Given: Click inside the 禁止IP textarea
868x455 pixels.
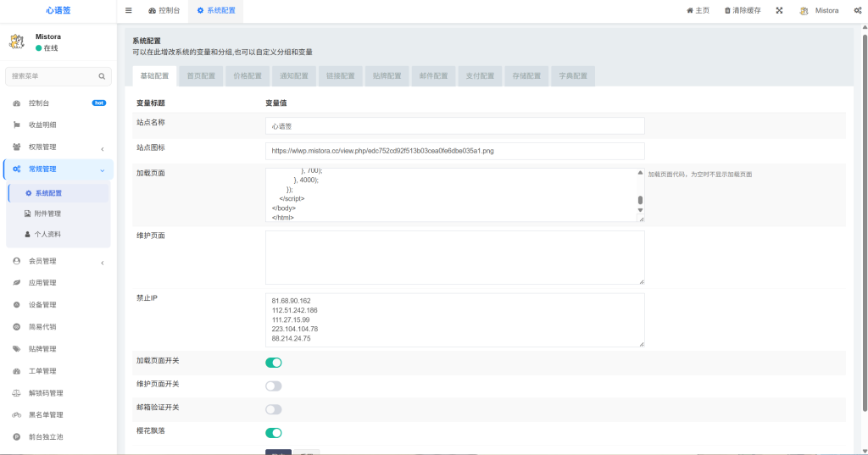Looking at the screenshot, I should (x=455, y=320).
